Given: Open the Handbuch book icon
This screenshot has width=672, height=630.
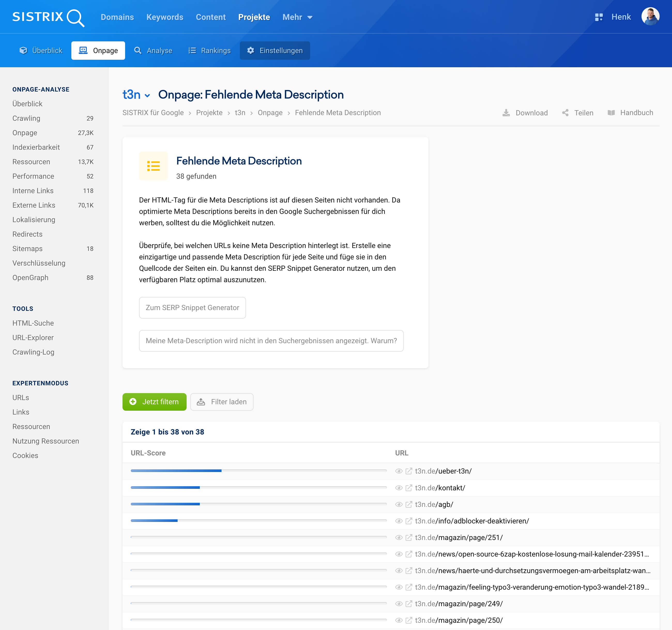Looking at the screenshot, I should click(612, 113).
